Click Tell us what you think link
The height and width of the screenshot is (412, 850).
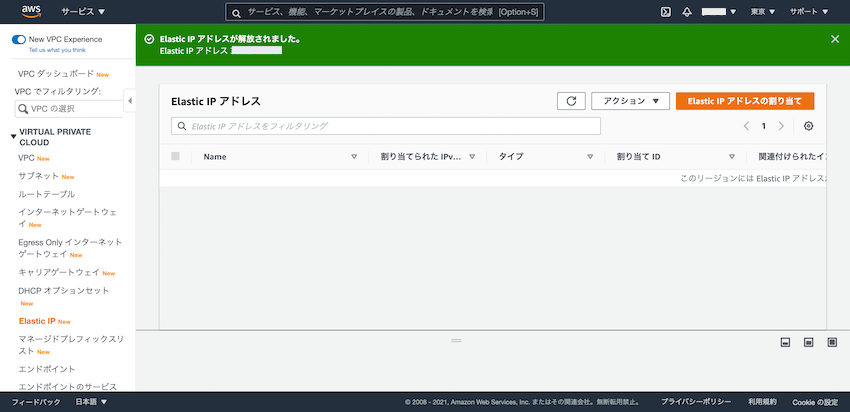[x=57, y=50]
